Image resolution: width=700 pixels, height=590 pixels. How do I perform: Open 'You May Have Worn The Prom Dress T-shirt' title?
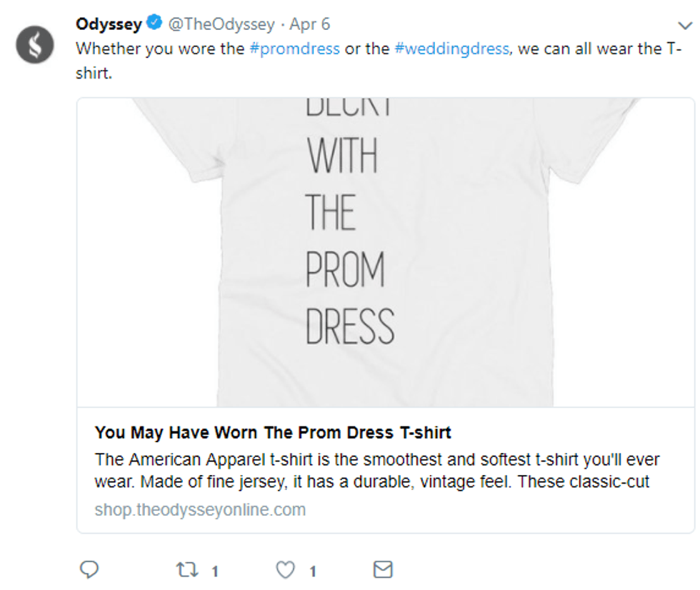(273, 432)
